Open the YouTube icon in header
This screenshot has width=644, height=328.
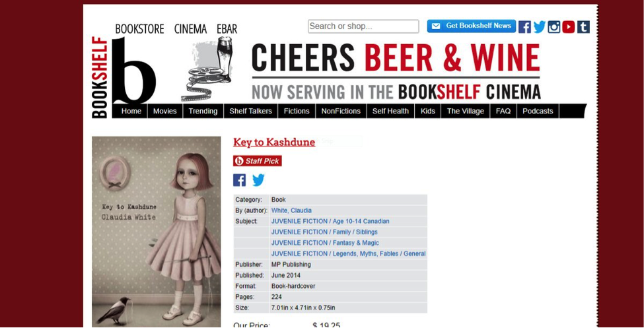pyautogui.click(x=569, y=27)
